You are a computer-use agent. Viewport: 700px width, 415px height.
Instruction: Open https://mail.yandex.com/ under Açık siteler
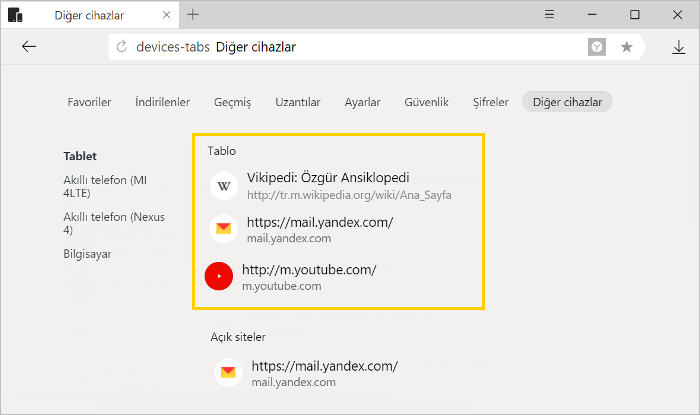pos(325,366)
